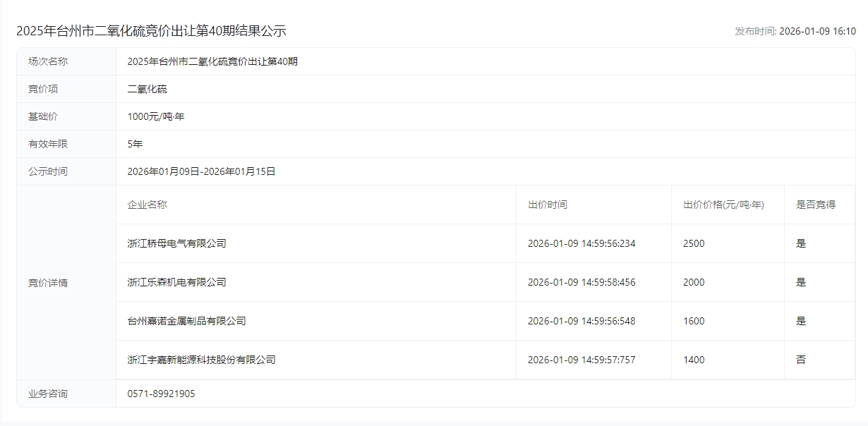868x426 pixels.
Task: Click the 5年 validity period value
Action: point(135,144)
